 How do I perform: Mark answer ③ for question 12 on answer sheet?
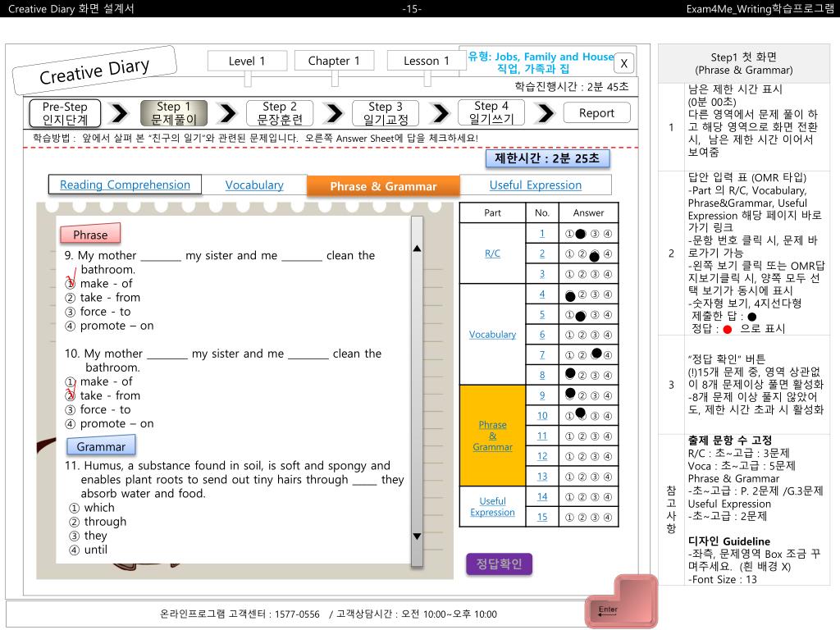click(595, 456)
